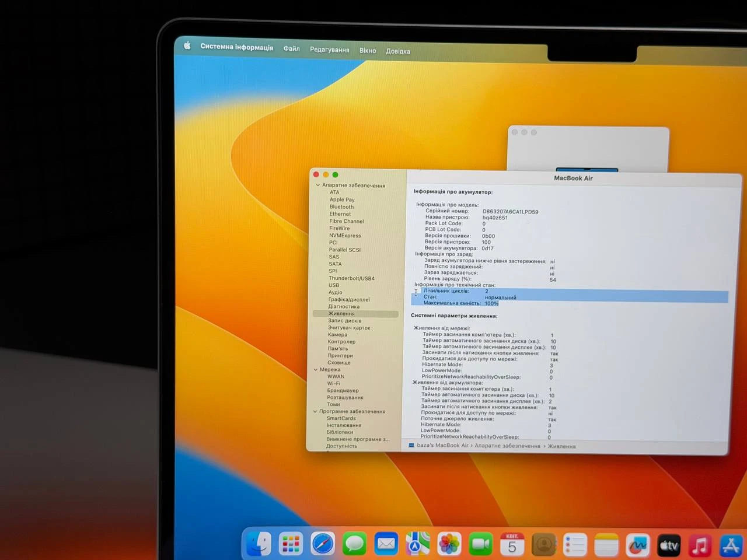747x560 pixels.
Task: Select Пам'ять in sidebar
Action: 338,349
